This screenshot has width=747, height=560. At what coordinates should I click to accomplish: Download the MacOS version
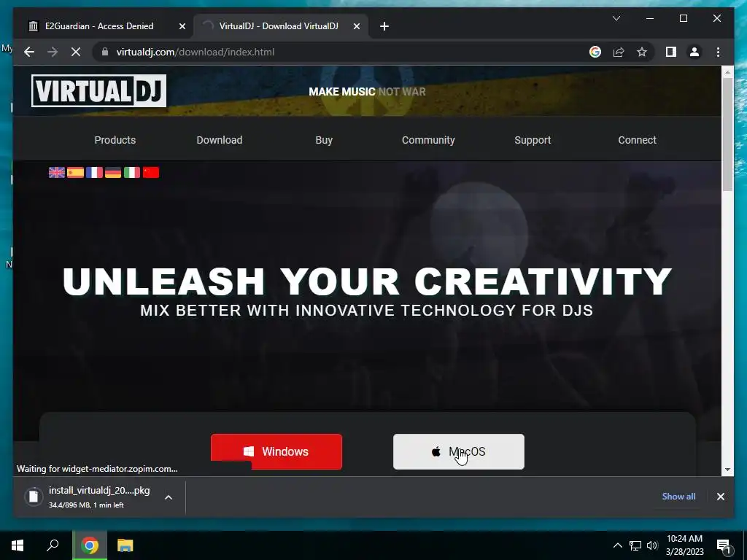pos(459,451)
